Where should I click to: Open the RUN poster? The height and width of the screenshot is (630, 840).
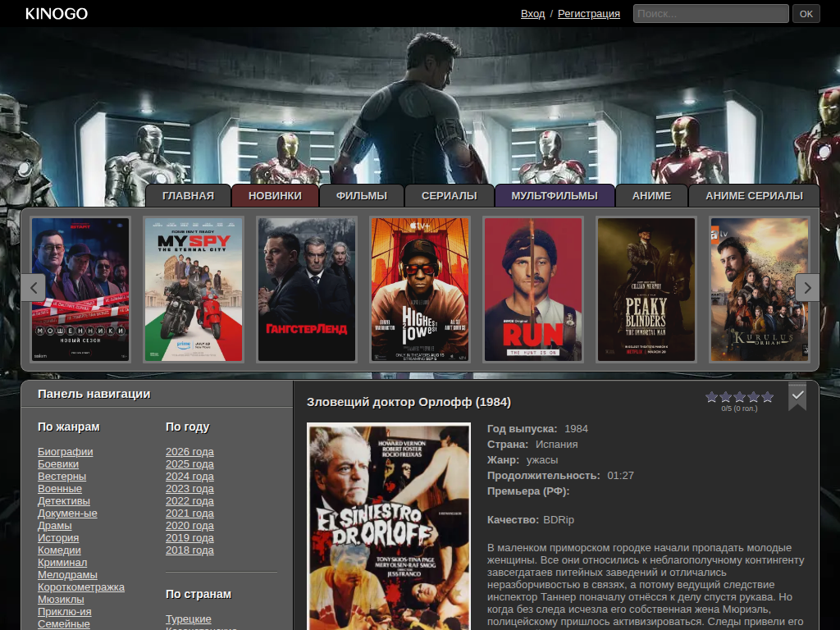click(533, 290)
